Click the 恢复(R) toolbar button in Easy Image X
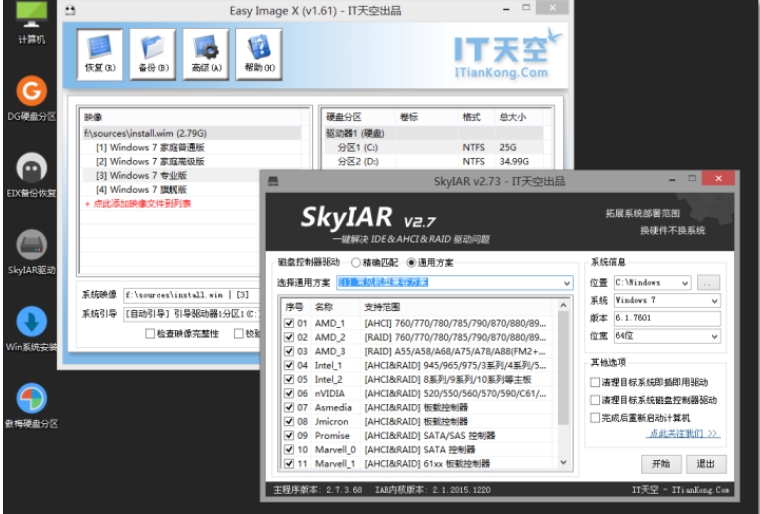This screenshot has width=760, height=514. click(100, 54)
